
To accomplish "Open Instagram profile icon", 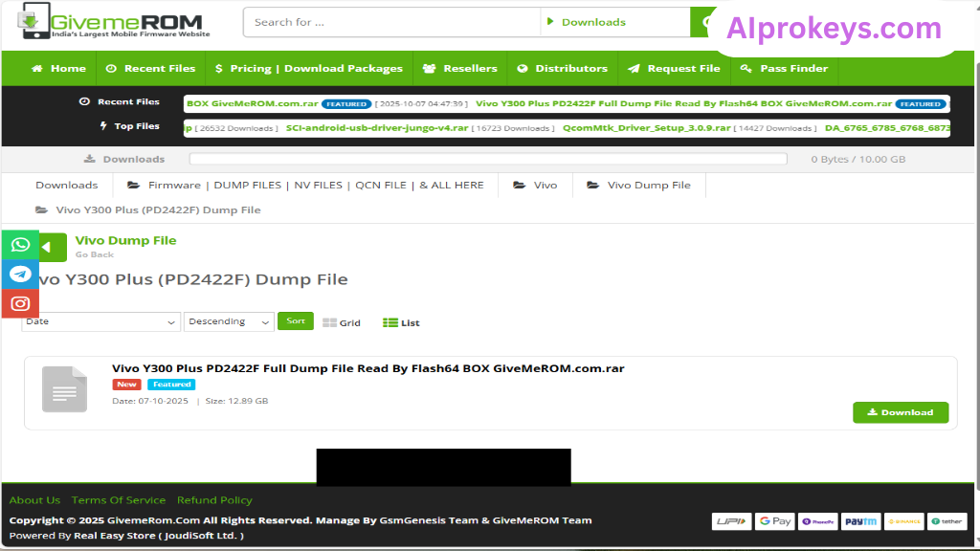I will coord(20,303).
